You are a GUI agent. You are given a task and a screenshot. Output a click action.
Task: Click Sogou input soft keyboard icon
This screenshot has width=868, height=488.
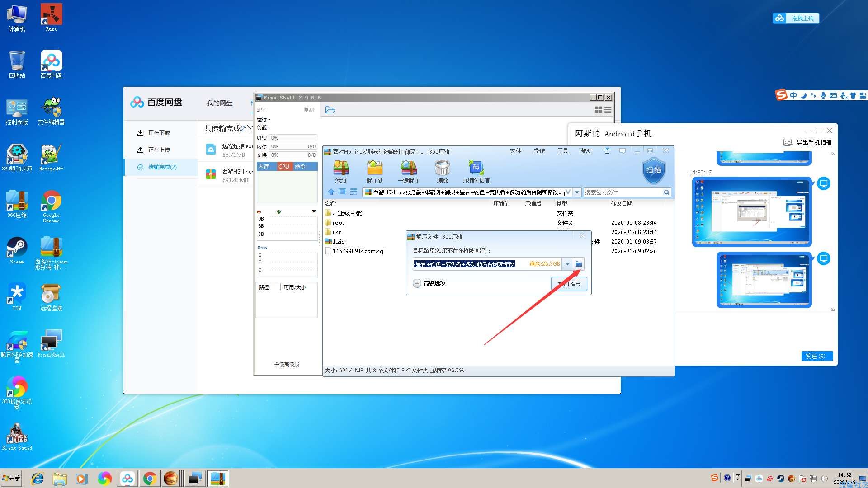tap(833, 95)
